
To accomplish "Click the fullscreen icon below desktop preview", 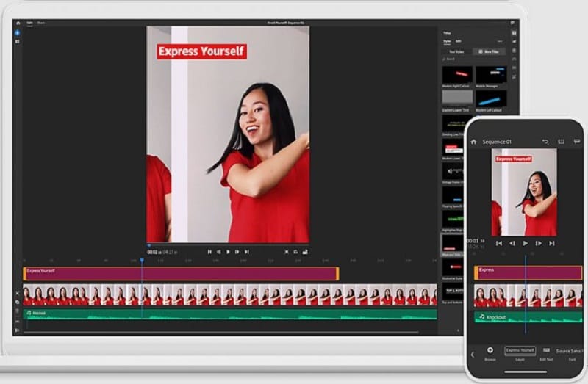I will pos(305,252).
